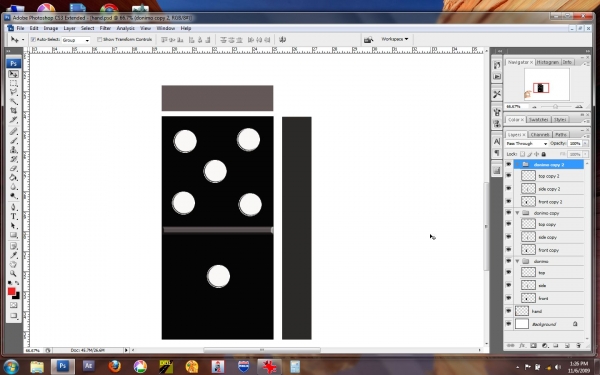Open the Opacity slider arrow
The height and width of the screenshot is (375, 600).
point(585,143)
